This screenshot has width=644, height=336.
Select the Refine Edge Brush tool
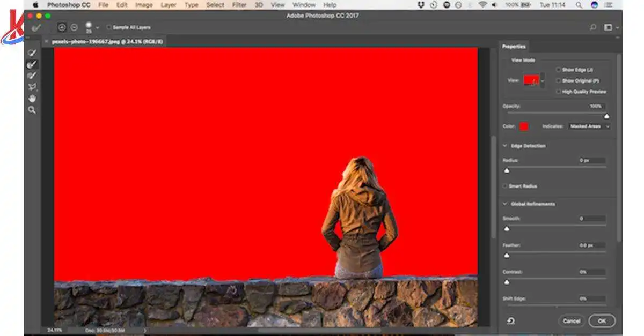(x=32, y=64)
